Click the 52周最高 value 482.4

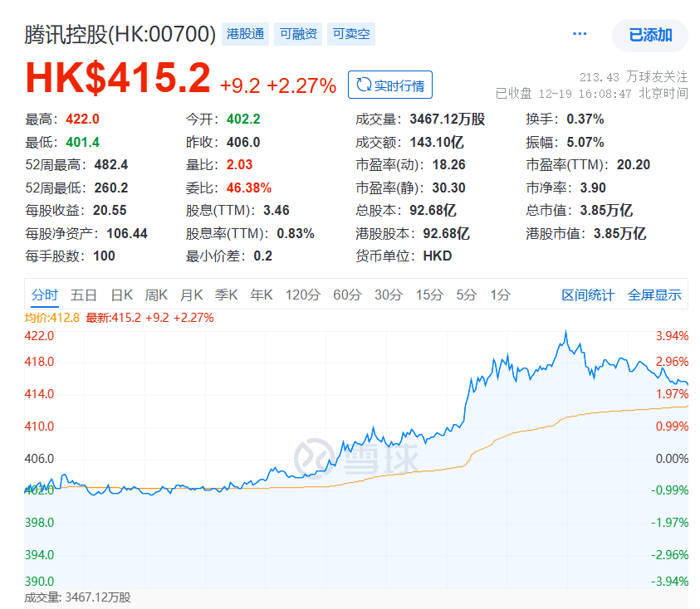111,165
